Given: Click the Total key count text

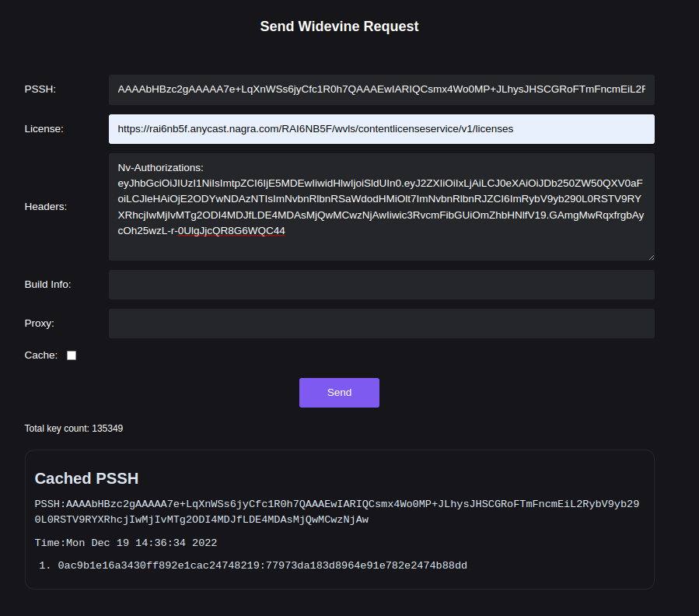Looking at the screenshot, I should (73, 429).
